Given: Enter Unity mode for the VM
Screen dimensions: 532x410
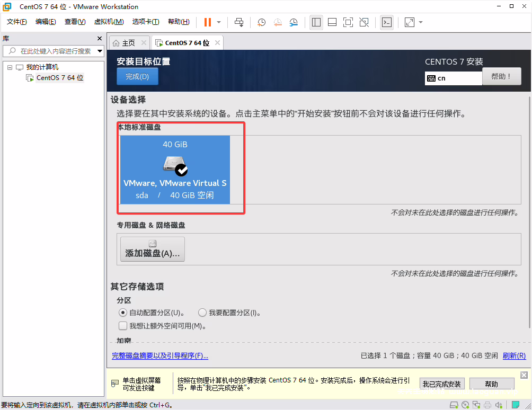Looking at the screenshot, I should tap(363, 22).
